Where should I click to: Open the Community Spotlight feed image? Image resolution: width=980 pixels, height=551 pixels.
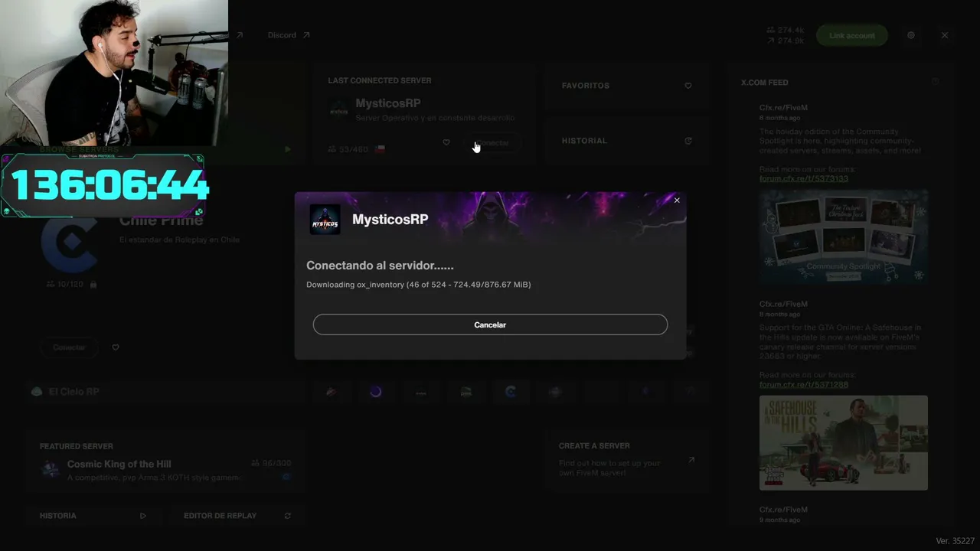[x=844, y=237]
